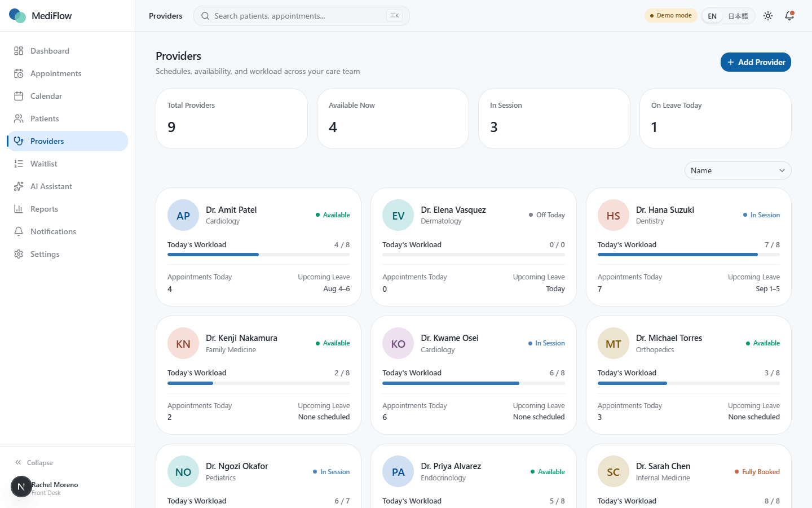Screen dimensions: 812x508
Task: Click the Calendar icon in sidebar
Action: [x=19, y=96]
